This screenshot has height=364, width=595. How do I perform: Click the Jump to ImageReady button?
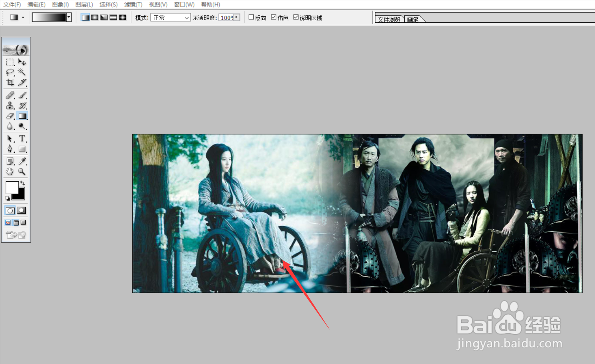pyautogui.click(x=16, y=234)
